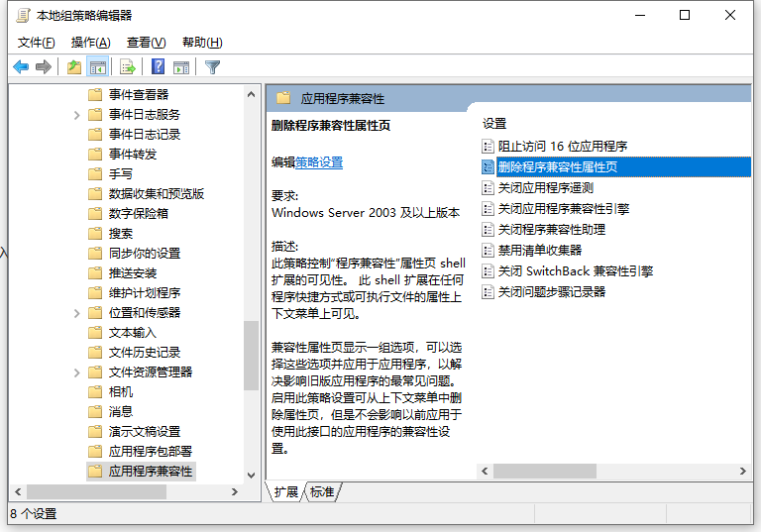Screen dimensions: 761x532
Task: Click the folder icon beside 搜索
Action: coord(95,234)
